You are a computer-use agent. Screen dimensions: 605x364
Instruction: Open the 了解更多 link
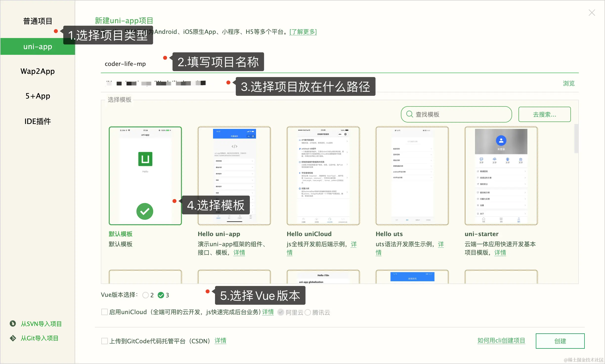pyautogui.click(x=303, y=32)
